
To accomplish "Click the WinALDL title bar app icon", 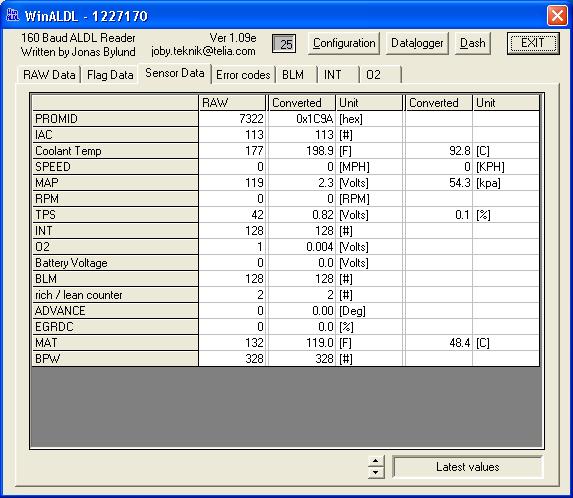I will tap(12, 15).
